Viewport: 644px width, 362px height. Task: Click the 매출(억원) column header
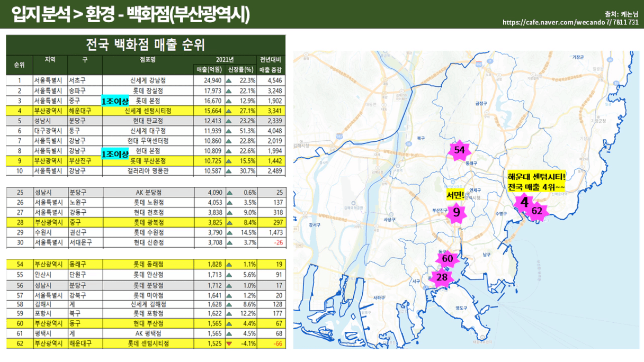(x=209, y=70)
